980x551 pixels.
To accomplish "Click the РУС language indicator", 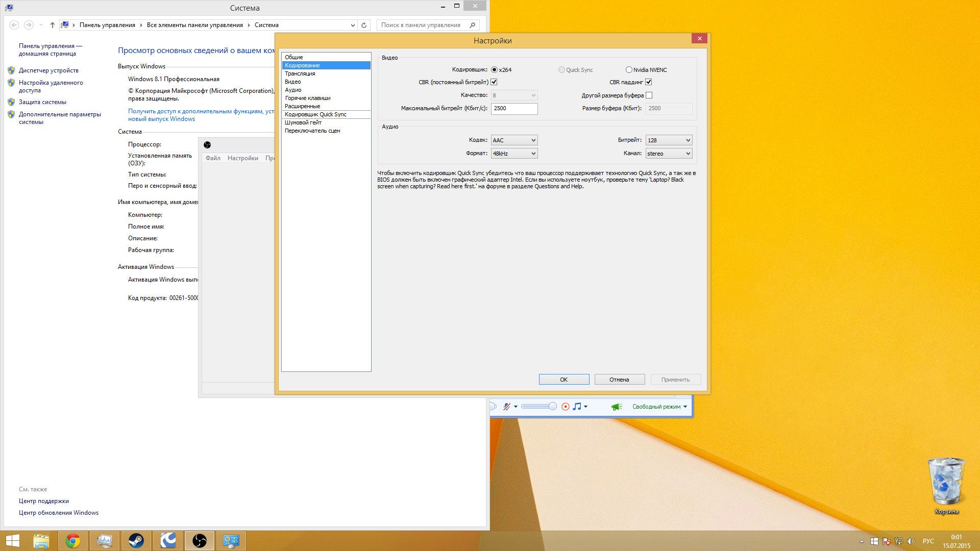I will 928,541.
